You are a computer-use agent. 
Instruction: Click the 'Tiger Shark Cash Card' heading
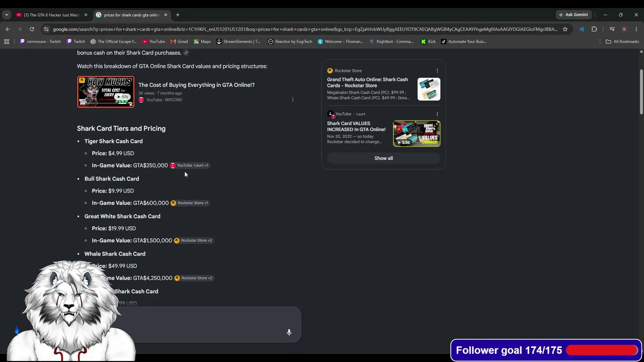pyautogui.click(x=113, y=141)
